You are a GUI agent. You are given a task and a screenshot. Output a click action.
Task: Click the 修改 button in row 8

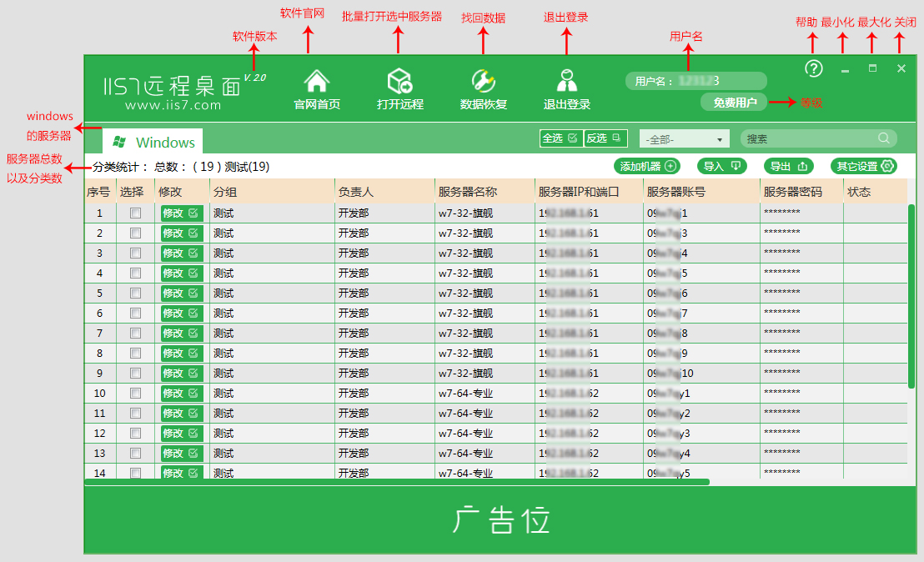[x=182, y=354]
